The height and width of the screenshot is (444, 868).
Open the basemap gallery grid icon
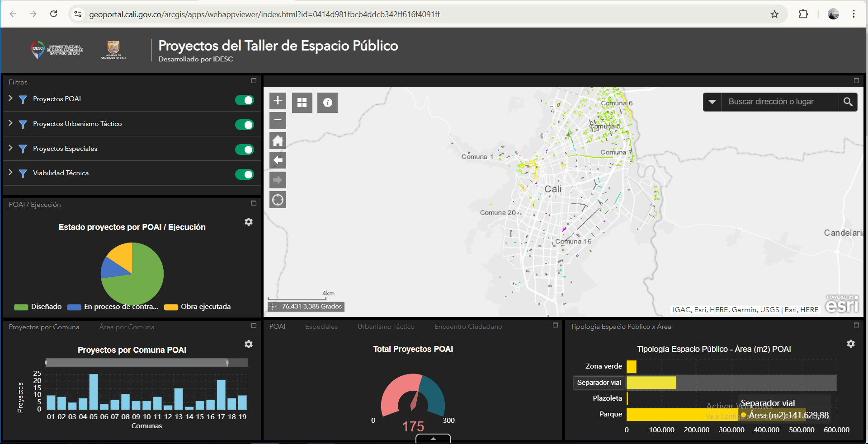(x=302, y=103)
